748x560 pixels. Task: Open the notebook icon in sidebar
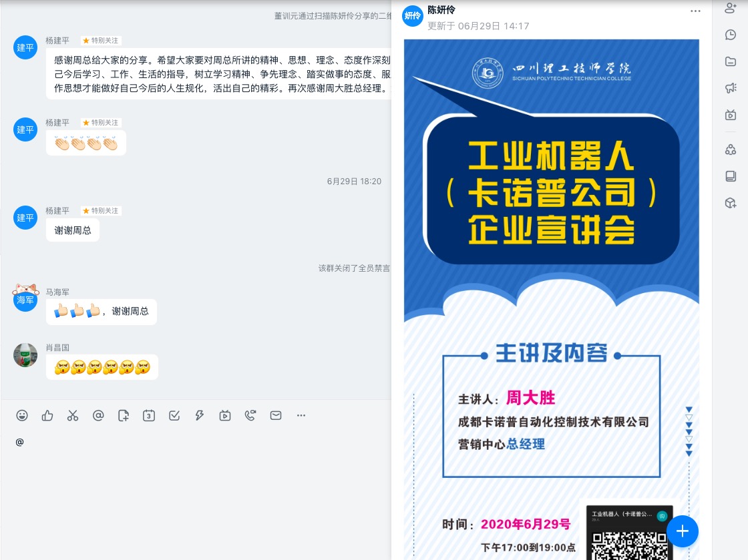731,176
